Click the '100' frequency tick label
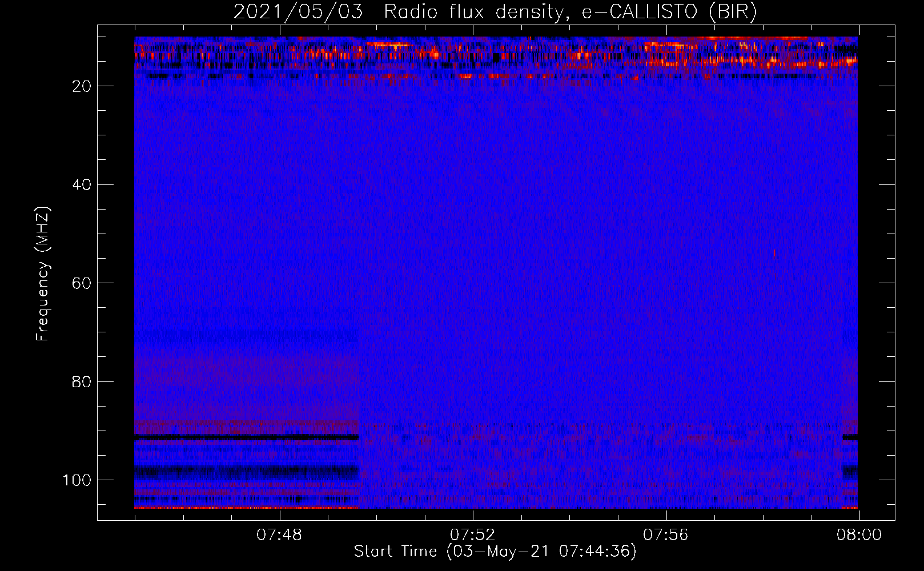 [77, 480]
